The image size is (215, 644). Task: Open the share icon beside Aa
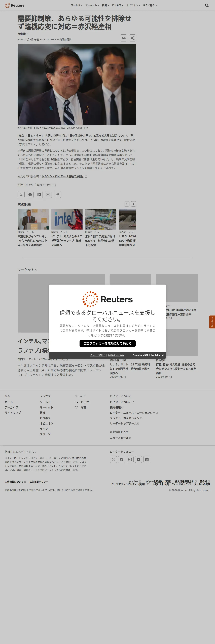133,38
